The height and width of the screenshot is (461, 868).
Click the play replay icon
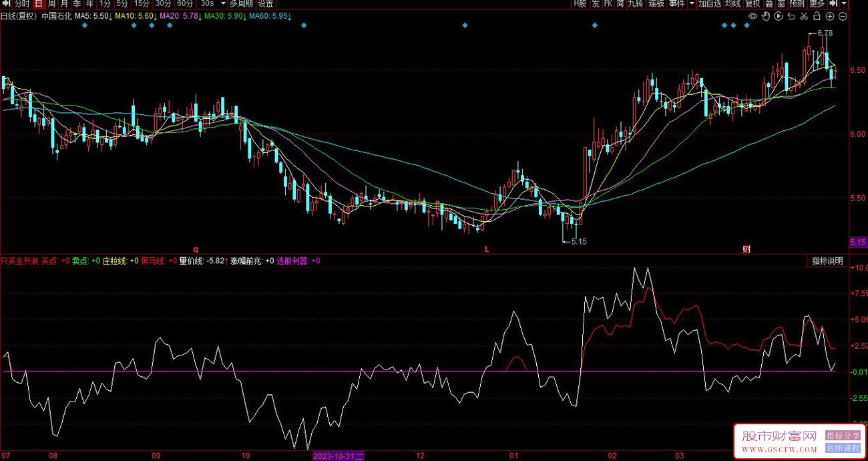(x=779, y=16)
